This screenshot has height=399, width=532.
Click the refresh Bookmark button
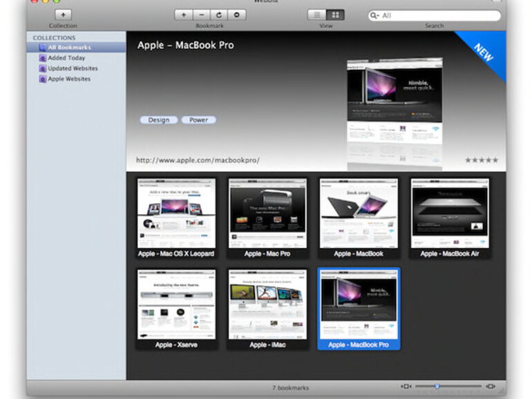tap(219, 14)
